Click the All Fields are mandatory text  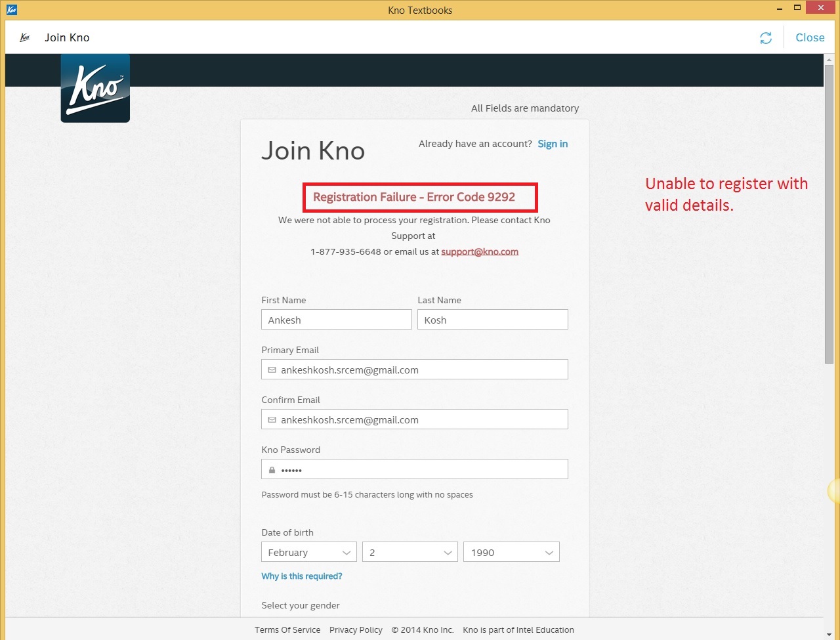click(525, 108)
